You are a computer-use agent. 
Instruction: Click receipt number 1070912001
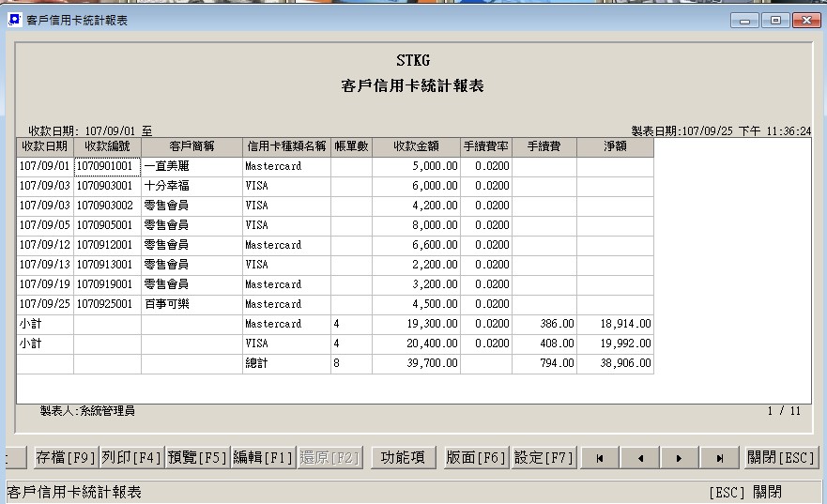pyautogui.click(x=107, y=245)
